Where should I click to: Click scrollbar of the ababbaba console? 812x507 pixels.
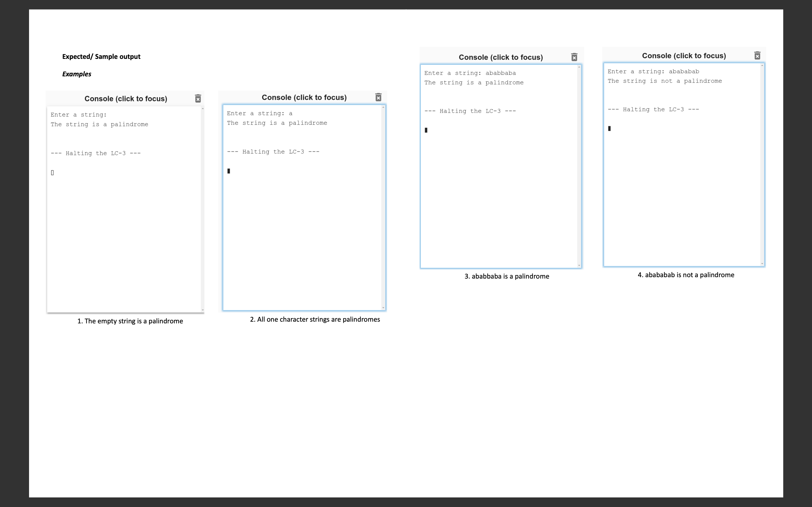579,168
